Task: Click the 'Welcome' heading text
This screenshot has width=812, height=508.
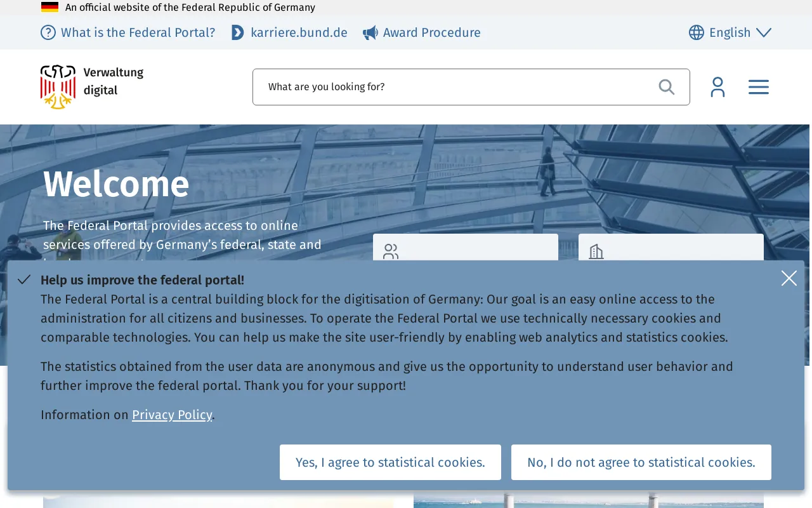Action: [116, 184]
